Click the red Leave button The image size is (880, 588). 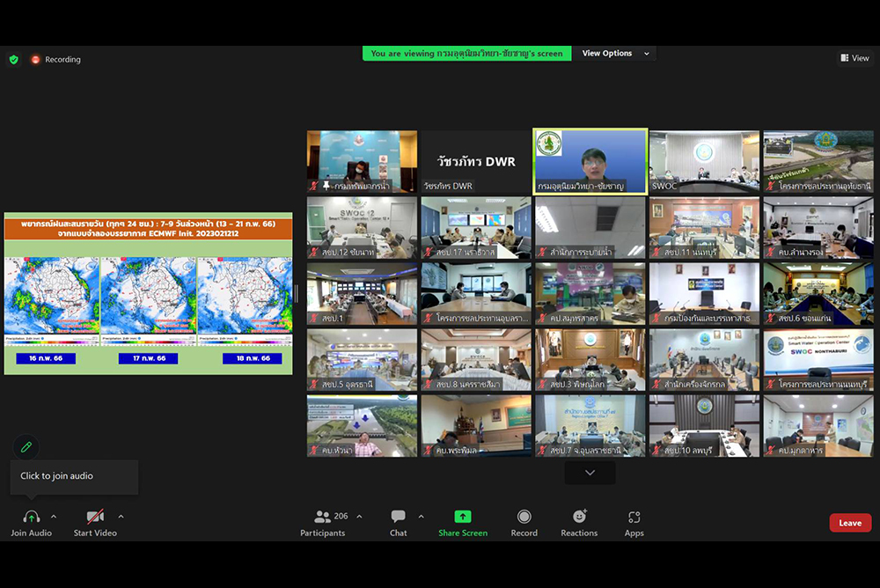click(x=850, y=523)
